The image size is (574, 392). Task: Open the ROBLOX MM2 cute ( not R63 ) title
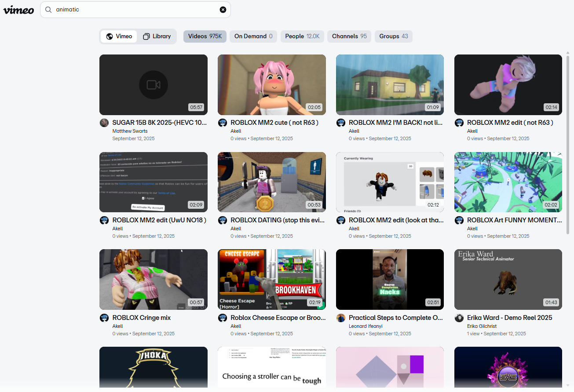coord(274,123)
